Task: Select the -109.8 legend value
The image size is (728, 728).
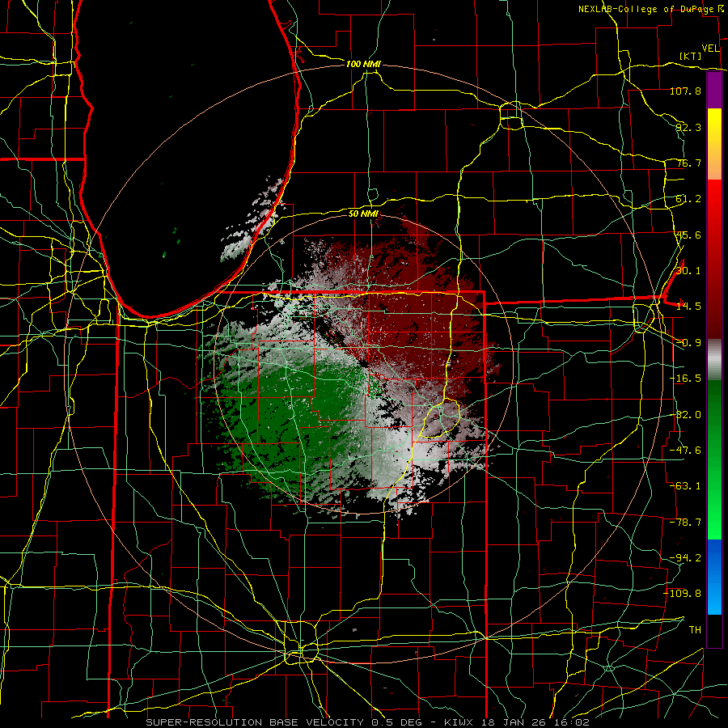Action: 683,594
